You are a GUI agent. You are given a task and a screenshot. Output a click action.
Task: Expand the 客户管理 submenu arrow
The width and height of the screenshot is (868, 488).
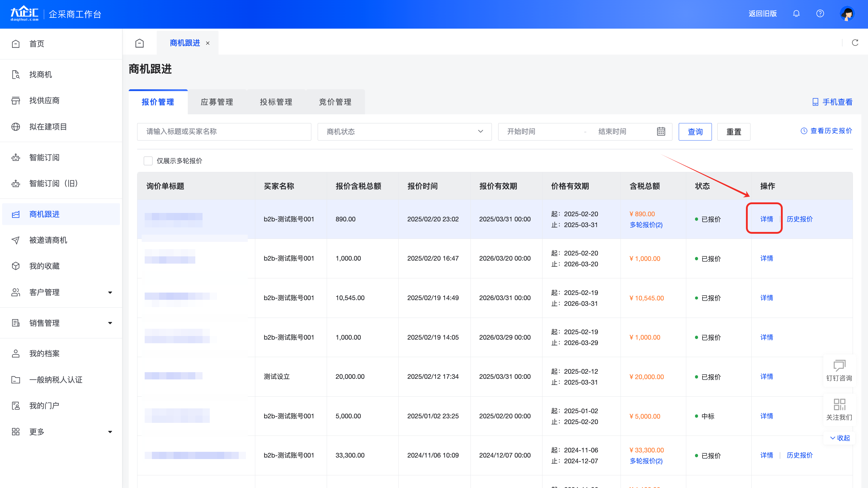pyautogui.click(x=110, y=292)
